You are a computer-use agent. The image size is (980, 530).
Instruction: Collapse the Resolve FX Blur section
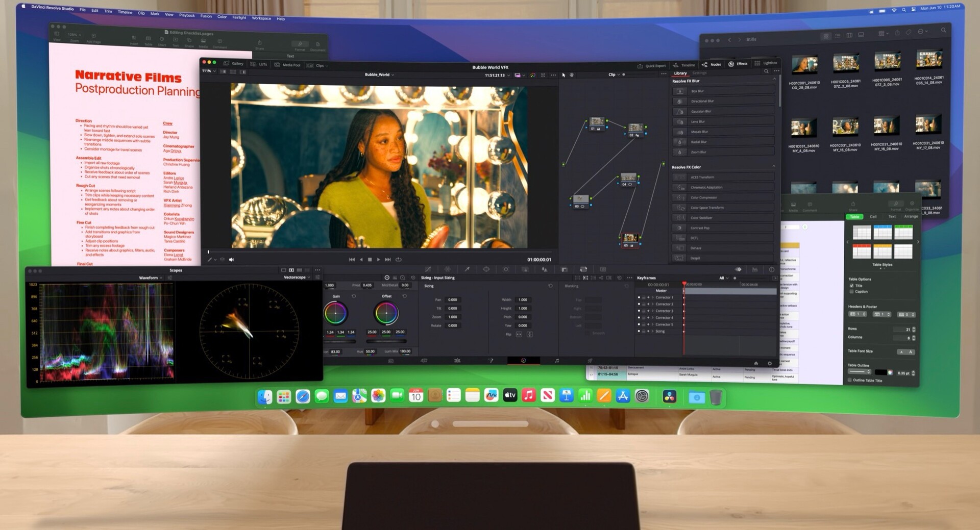pyautogui.click(x=774, y=80)
